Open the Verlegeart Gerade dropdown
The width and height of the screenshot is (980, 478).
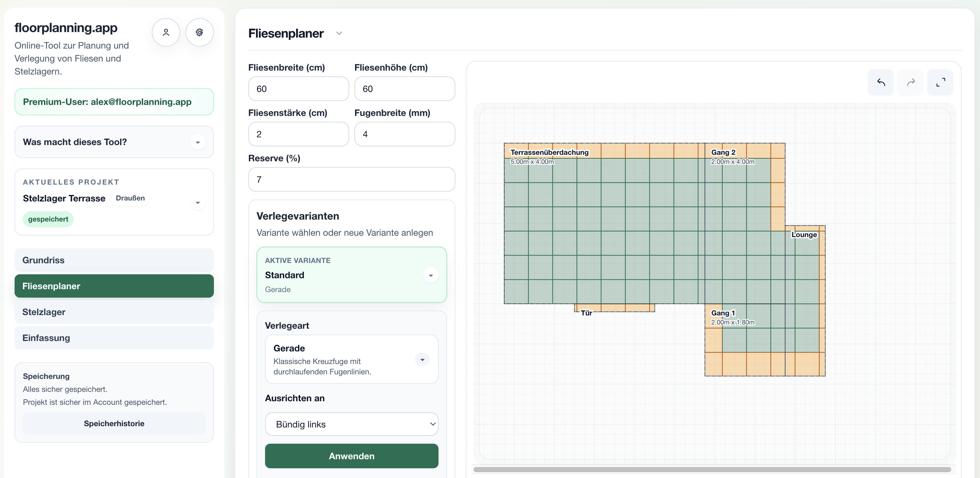pos(422,360)
